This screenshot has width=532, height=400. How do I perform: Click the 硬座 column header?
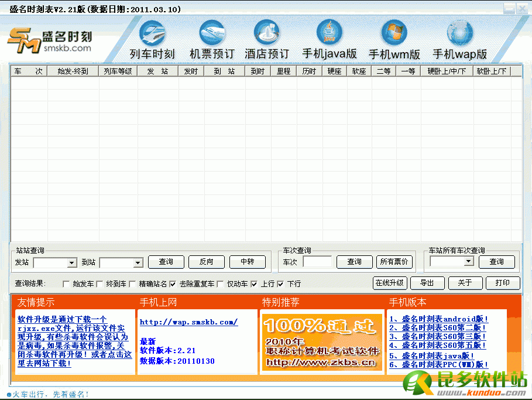pyautogui.click(x=334, y=71)
